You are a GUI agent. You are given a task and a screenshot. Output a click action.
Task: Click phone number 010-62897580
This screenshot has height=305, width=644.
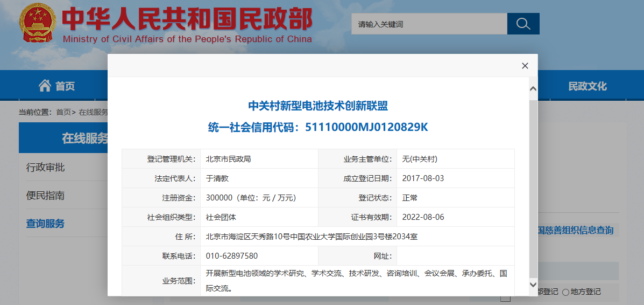point(232,256)
